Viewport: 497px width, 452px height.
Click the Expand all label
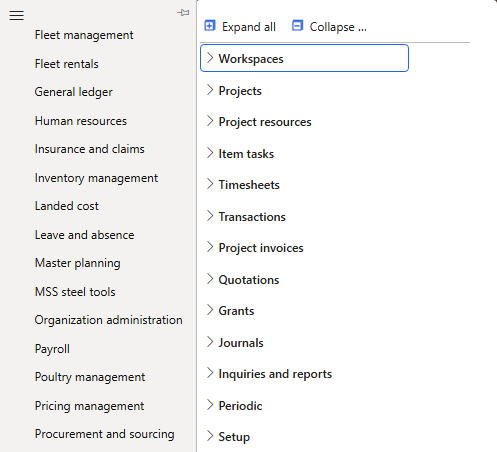click(249, 27)
